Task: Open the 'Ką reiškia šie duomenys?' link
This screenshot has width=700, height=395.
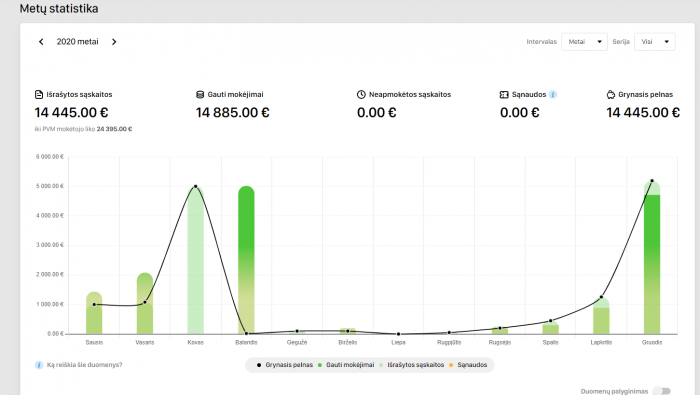Action: pos(84,365)
